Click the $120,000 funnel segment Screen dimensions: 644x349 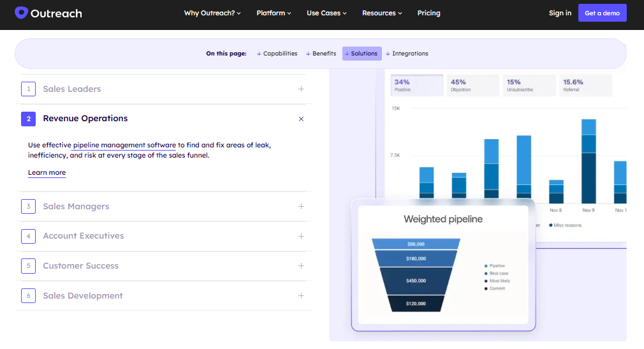416,304
